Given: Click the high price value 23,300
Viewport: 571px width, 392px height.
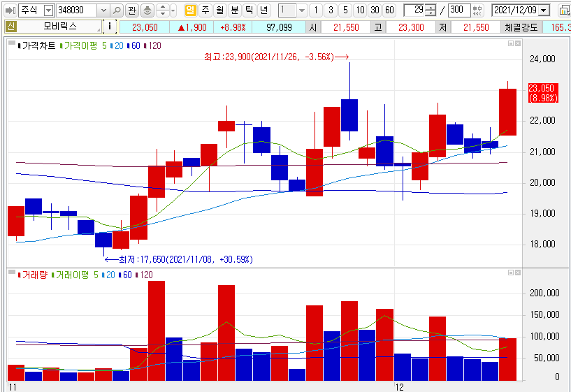Looking at the screenshot, I should click(x=411, y=27).
